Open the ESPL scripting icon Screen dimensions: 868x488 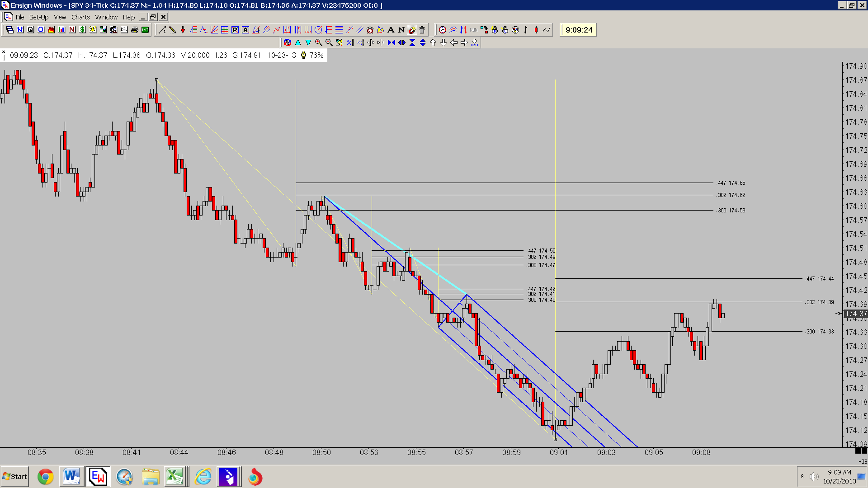pos(124,30)
